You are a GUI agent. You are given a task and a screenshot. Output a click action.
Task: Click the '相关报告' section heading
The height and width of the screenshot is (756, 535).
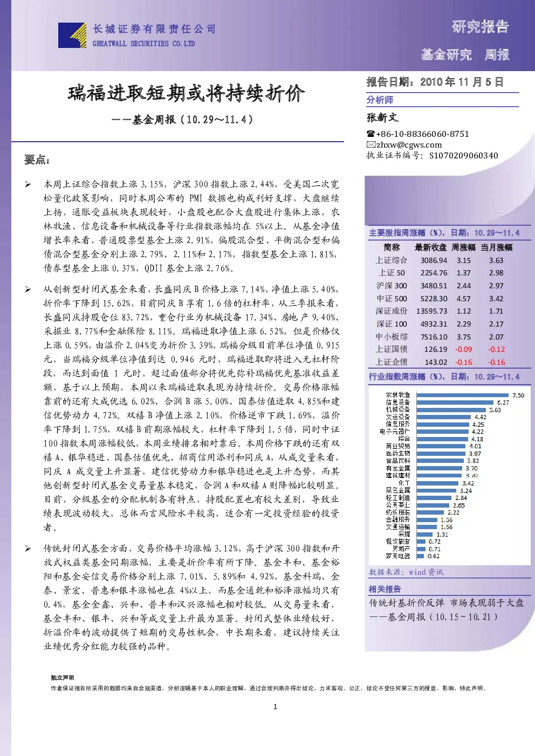pos(385,589)
